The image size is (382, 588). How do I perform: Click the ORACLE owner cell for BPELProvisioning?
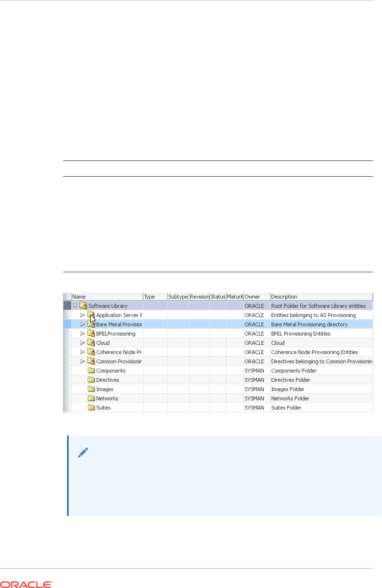click(254, 334)
